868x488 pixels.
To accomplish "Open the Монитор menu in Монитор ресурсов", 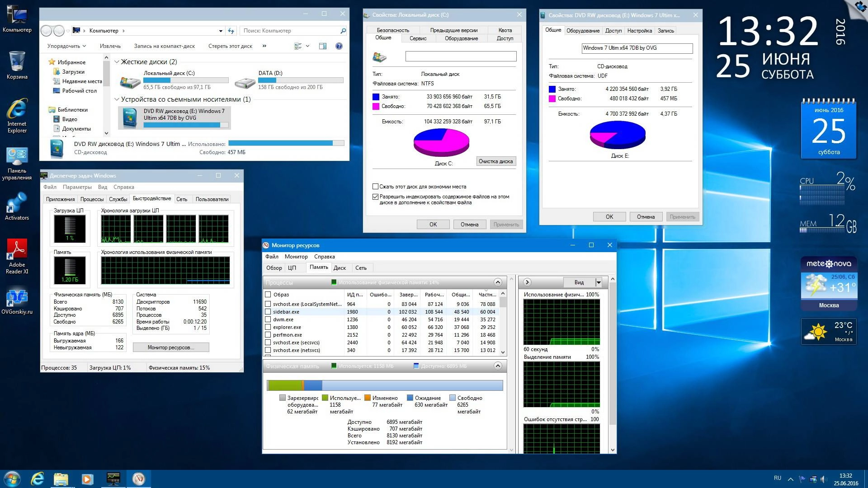I will click(296, 256).
